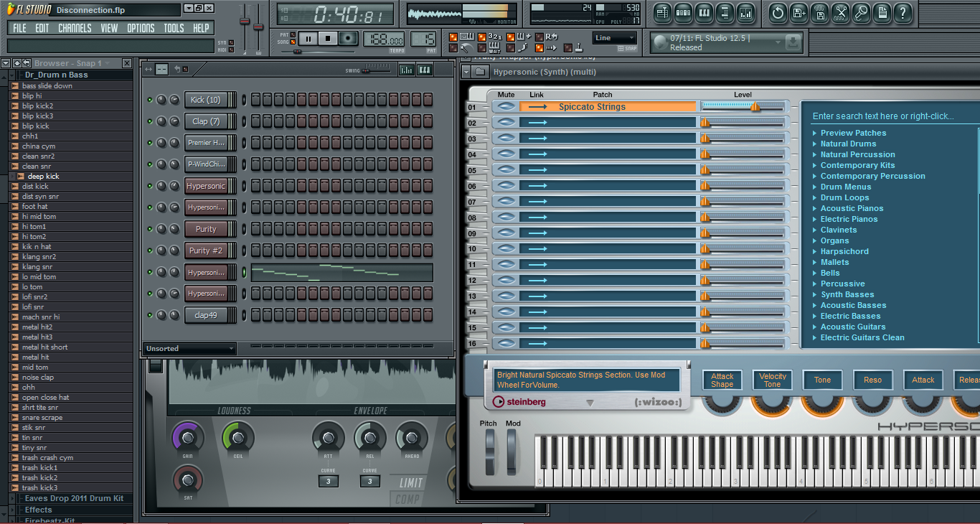980x524 pixels.
Task: Click Save new version disk-plus icon
Action: tap(798, 12)
